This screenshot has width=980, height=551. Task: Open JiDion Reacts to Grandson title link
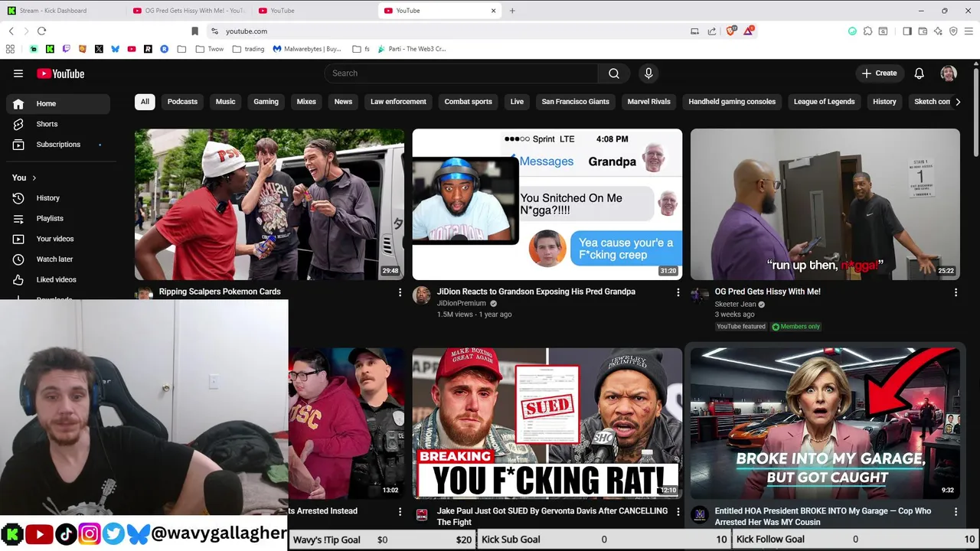coord(536,292)
